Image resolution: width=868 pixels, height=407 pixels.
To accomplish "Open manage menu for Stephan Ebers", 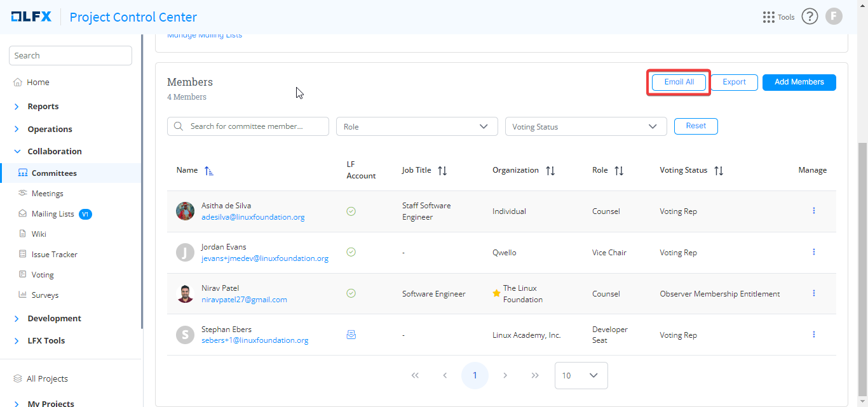I will [x=813, y=335].
